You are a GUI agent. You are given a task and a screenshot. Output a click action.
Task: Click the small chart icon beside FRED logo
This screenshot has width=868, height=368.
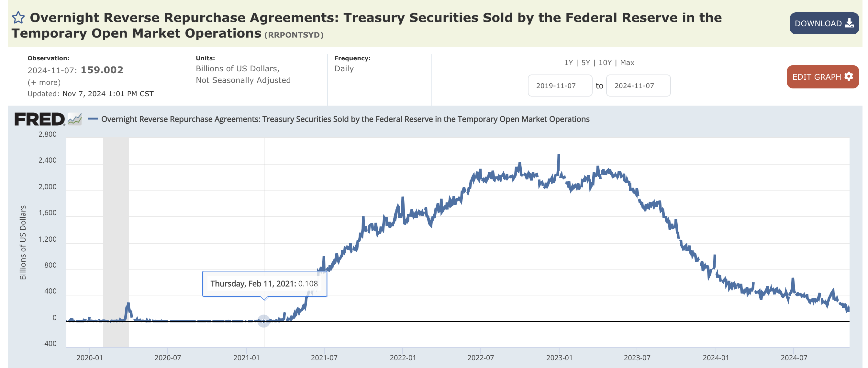[x=75, y=119]
